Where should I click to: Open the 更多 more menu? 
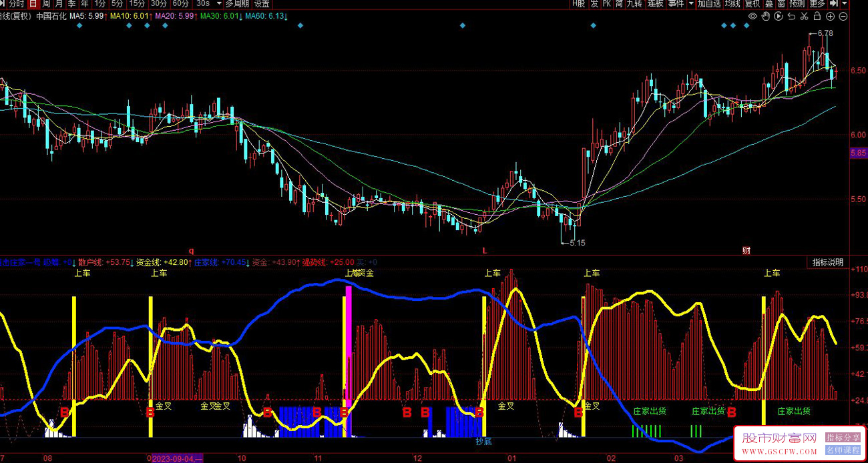tap(817, 3)
